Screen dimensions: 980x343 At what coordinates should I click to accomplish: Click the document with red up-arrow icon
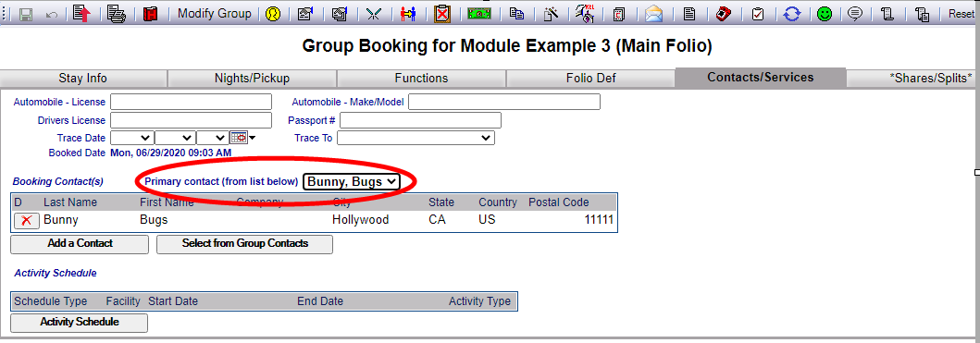click(x=81, y=14)
